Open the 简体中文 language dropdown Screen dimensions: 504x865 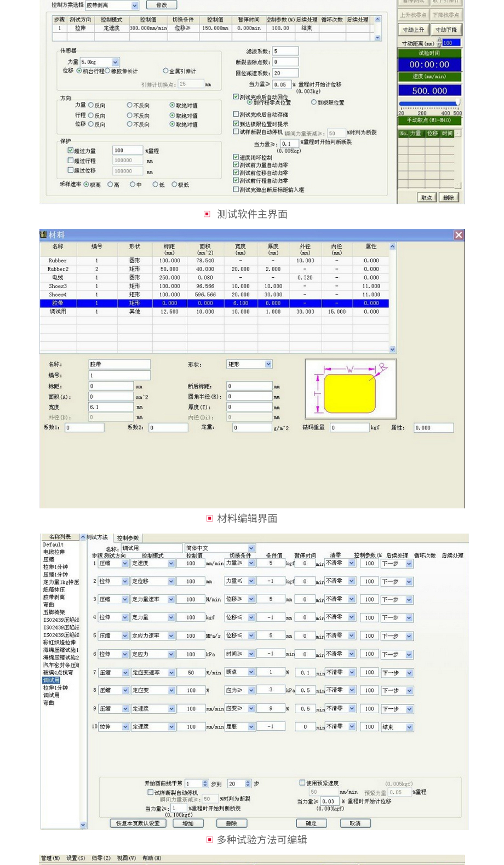[x=251, y=548]
